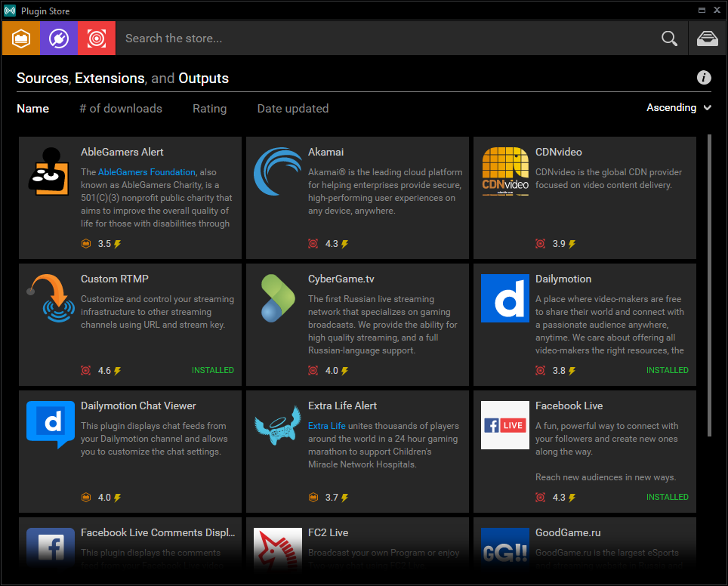Click the CyberGame.tv logo
This screenshot has height=586, width=728.
pyautogui.click(x=278, y=298)
